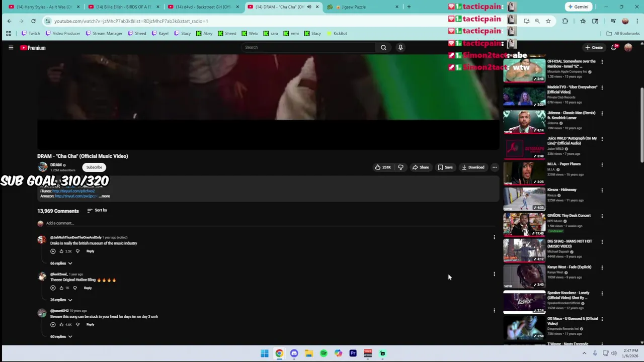
Task: Open Windows Start menu
Action: tap(265, 353)
